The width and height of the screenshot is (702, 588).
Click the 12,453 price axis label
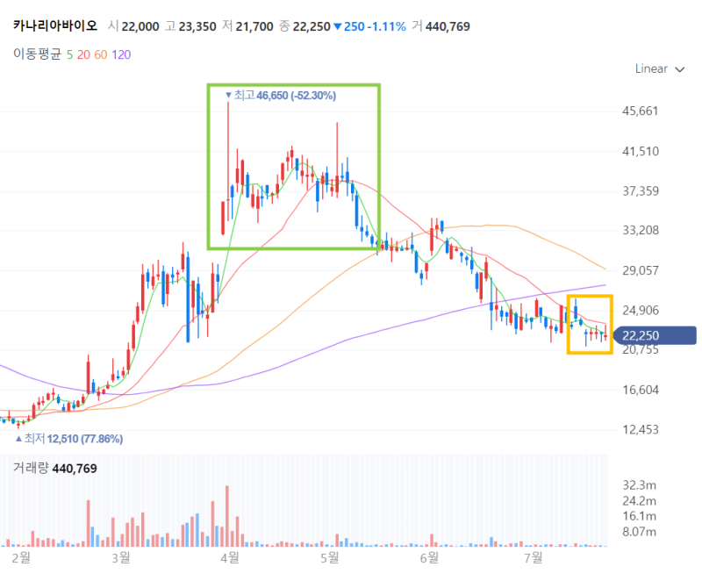641,429
